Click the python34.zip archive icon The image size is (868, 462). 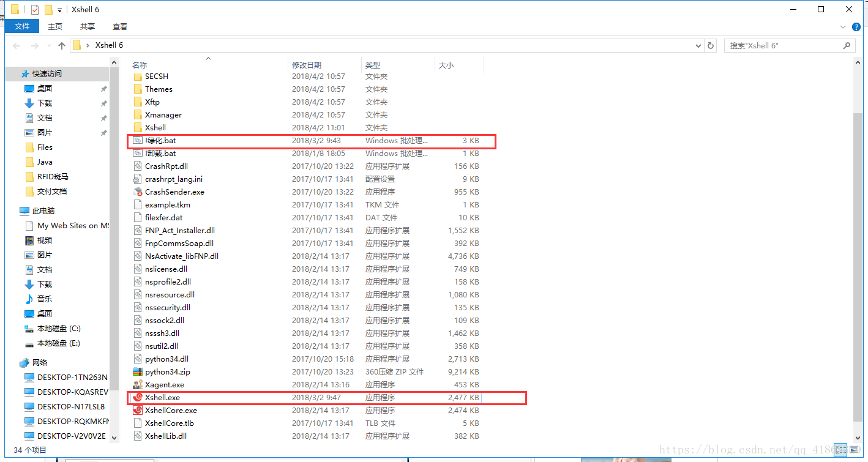click(x=138, y=372)
